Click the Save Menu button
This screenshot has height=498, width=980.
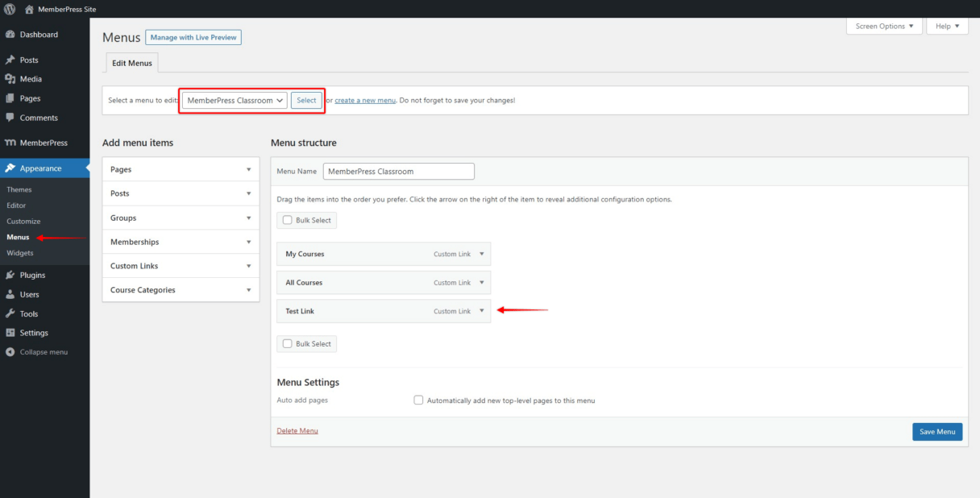[x=937, y=432]
